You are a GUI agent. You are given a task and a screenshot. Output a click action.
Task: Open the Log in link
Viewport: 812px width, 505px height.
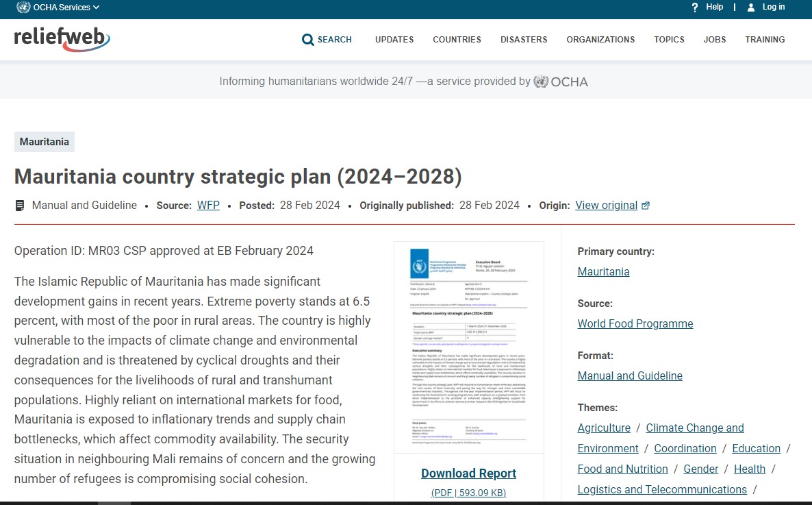774,7
